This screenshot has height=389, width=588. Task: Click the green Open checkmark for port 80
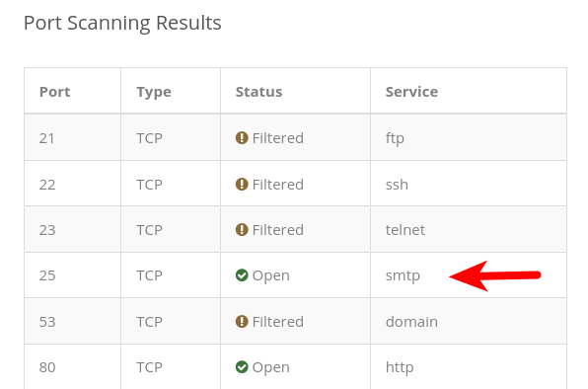point(242,367)
